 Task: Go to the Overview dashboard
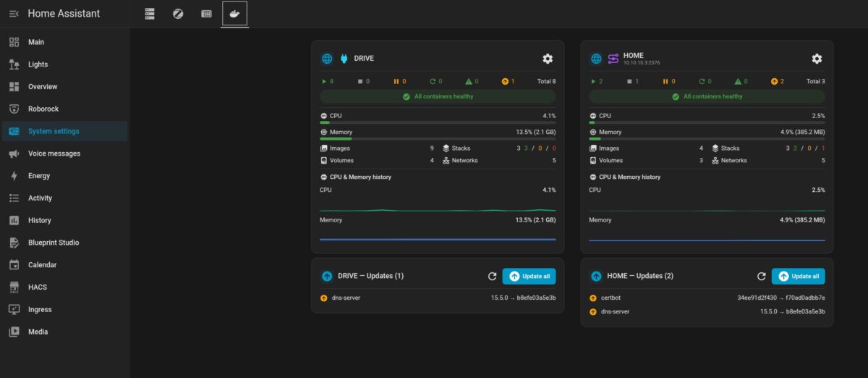click(x=64, y=87)
